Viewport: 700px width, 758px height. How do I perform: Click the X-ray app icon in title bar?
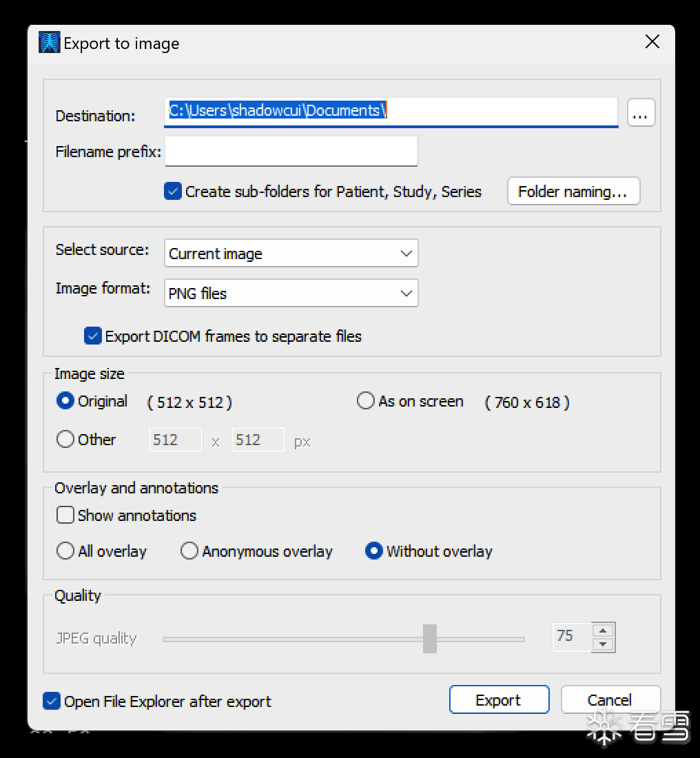[49, 43]
